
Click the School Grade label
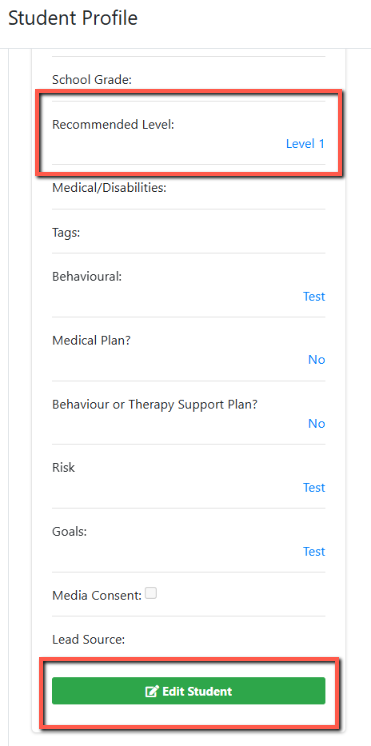pos(92,80)
